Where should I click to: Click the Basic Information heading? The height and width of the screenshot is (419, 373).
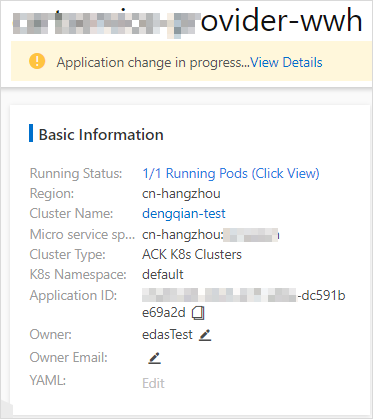pyautogui.click(x=101, y=135)
